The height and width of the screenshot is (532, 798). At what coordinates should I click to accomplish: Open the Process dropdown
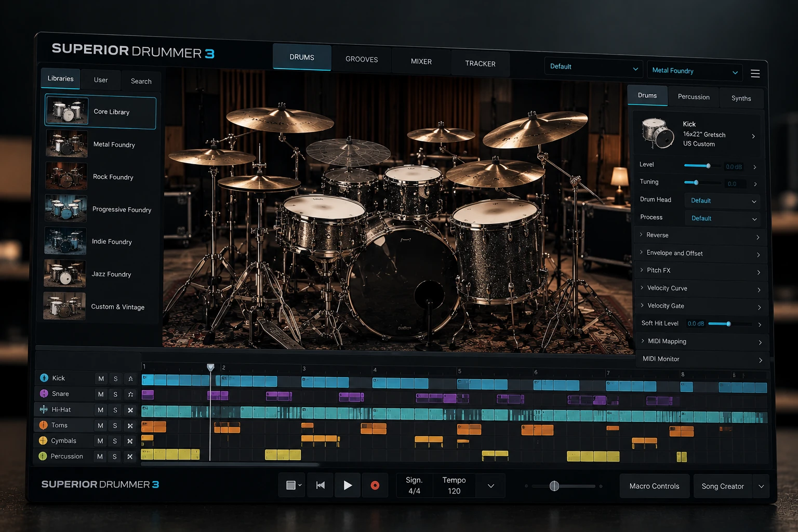coord(723,219)
